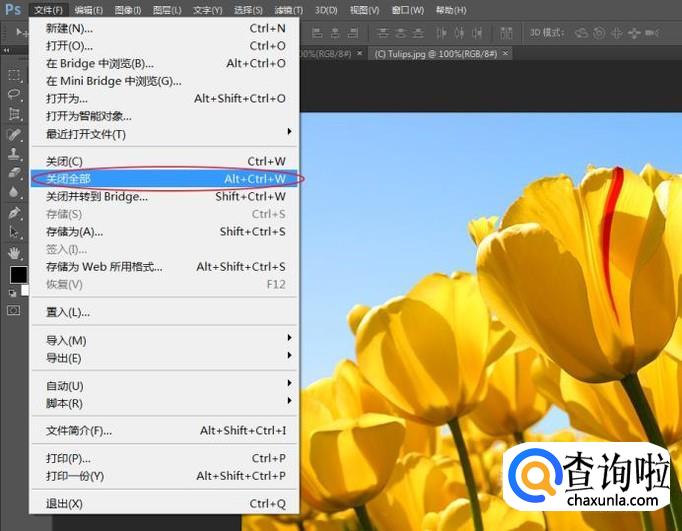Viewport: 682px width, 531px height.
Task: Open the 视图(V) menu
Action: 365,10
